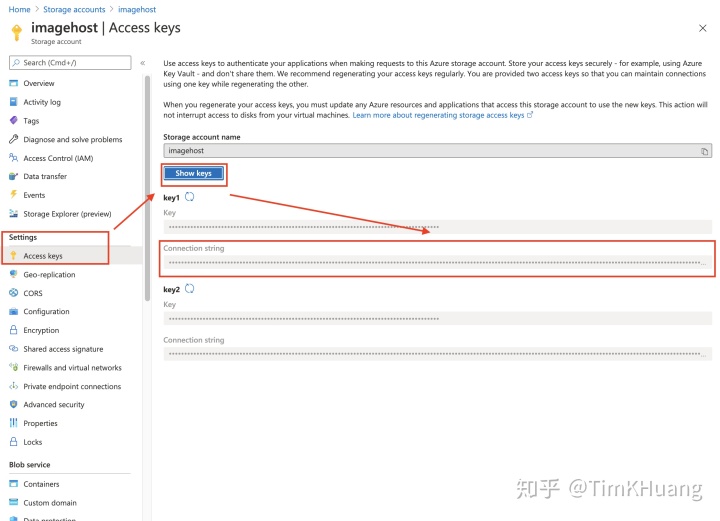The height and width of the screenshot is (521, 720).
Task: Click the Events lightning bolt icon
Action: tap(14, 195)
